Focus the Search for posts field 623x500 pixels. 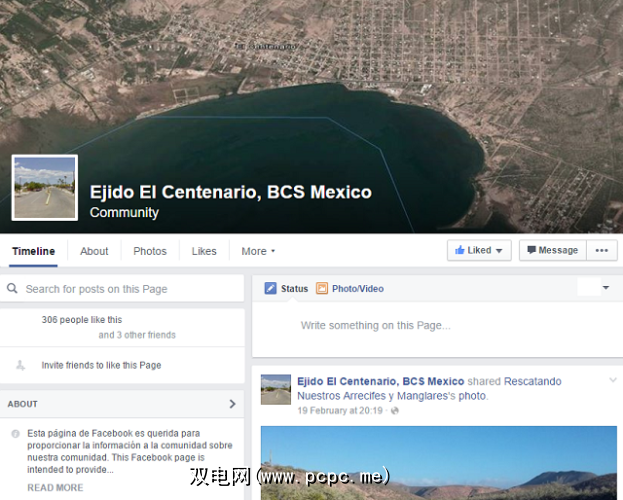coord(122,289)
